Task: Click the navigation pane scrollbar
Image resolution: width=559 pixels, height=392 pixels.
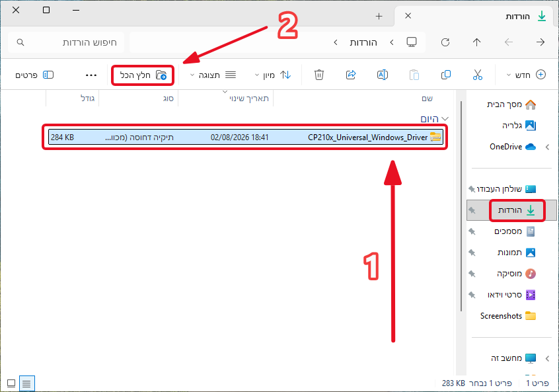Action: tap(461, 206)
